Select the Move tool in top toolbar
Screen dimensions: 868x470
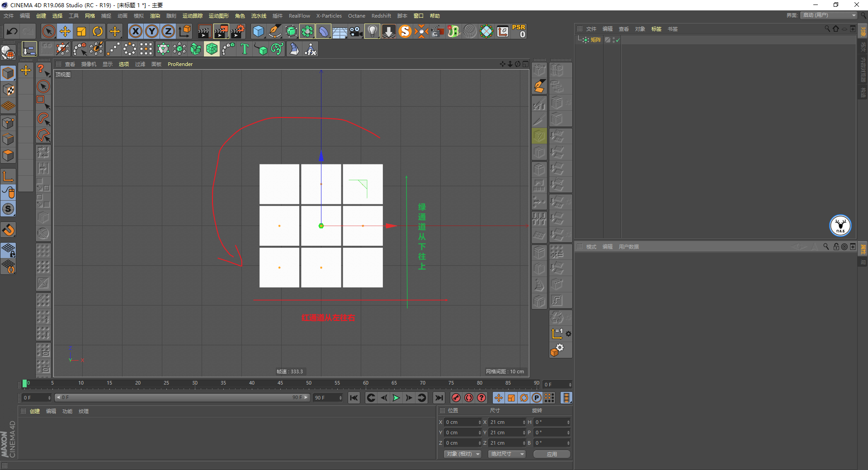pos(65,31)
